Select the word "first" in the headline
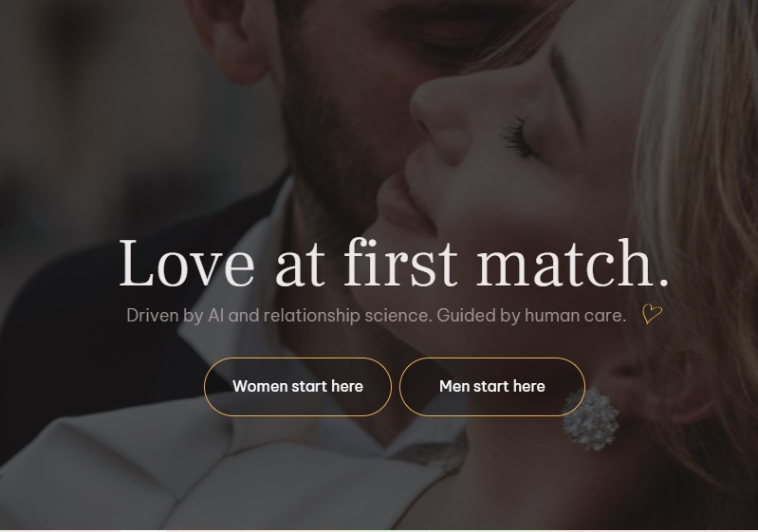Image resolution: width=758 pixels, height=532 pixels. [400, 264]
